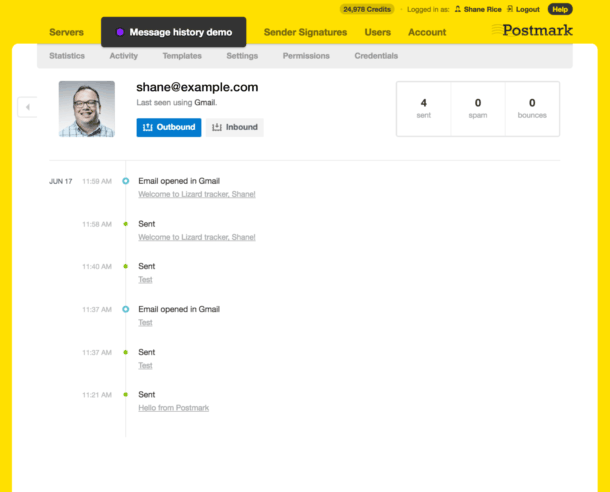Click the '11:58 AM' timestamp

tap(97, 224)
